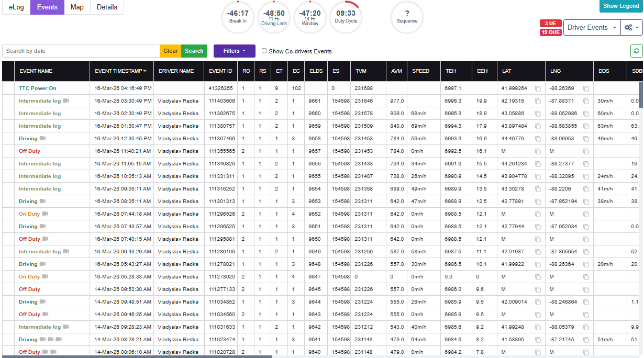644x358 pixels.
Task: Open camera icon on 07:40:15 AM Off Duty
Action: pos(46,239)
